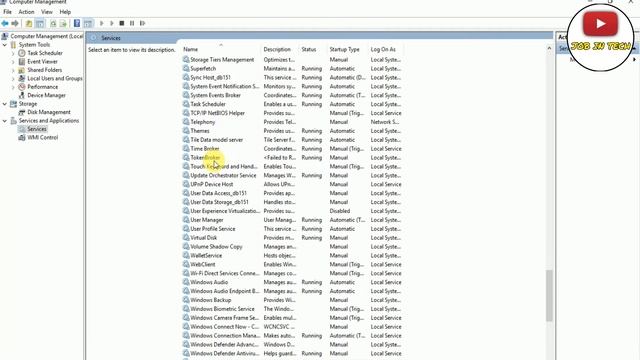Click the scroll-up arrow of the services list
Screen dimensions: 640x360
[549, 49]
